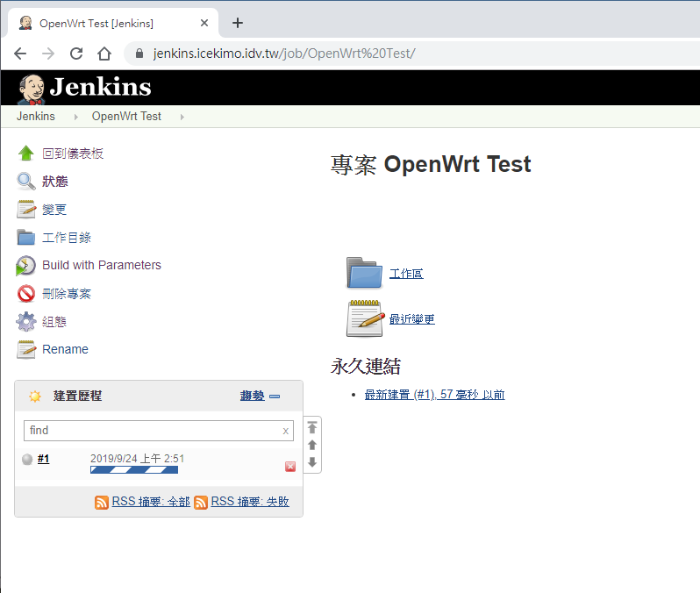Viewport: 700px width, 593px height.
Task: Click the build timestamp 2019/9/24 上午 2:51
Action: pos(137,459)
